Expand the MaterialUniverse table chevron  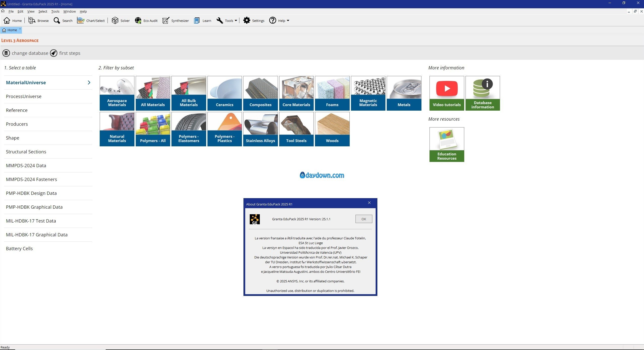(89, 82)
